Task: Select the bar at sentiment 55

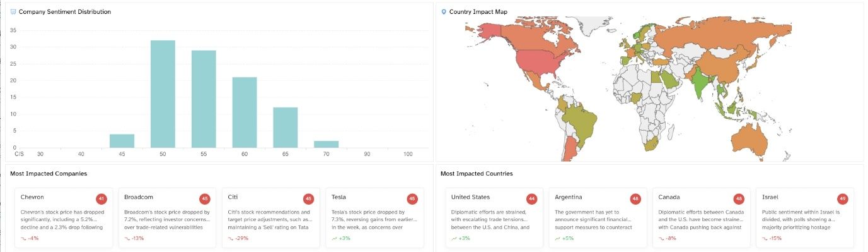Action: [x=204, y=99]
